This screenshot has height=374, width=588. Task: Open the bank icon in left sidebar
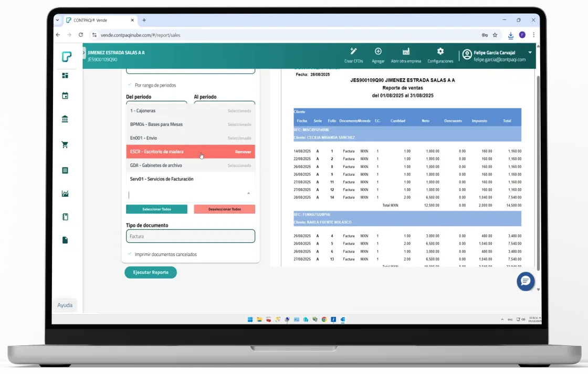65,119
